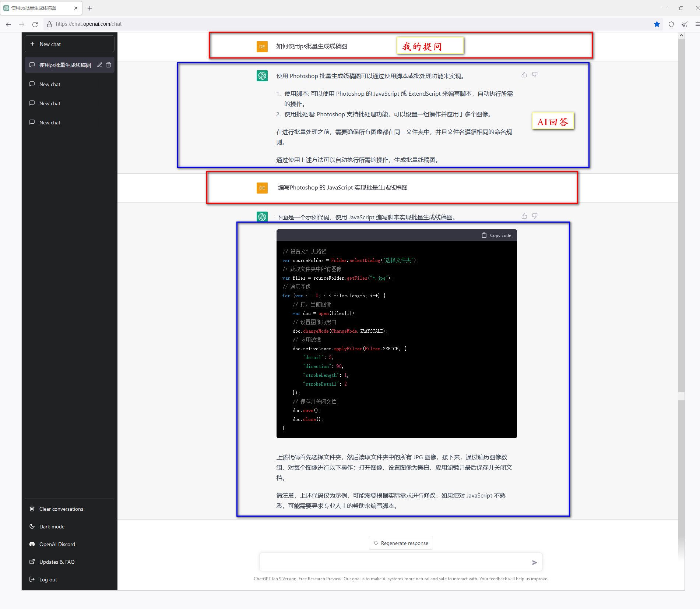Rename the 使用ps批量生成线稿图 chat with pencil icon
This screenshot has width=700, height=609.
point(99,65)
